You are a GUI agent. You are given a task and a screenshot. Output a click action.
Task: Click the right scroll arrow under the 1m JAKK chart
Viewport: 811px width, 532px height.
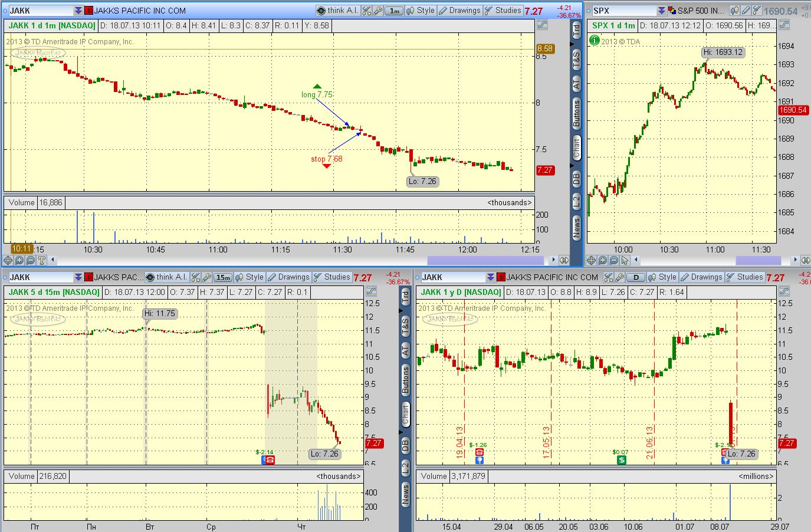pos(553,260)
